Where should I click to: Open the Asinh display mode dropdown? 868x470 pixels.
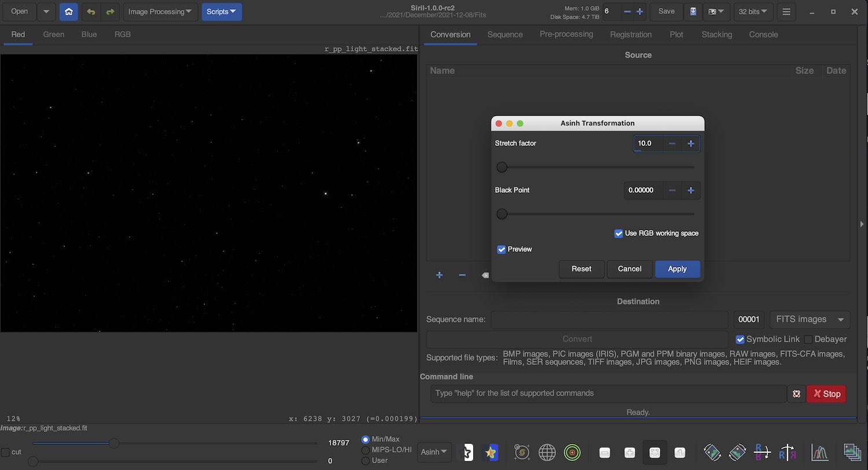click(433, 452)
